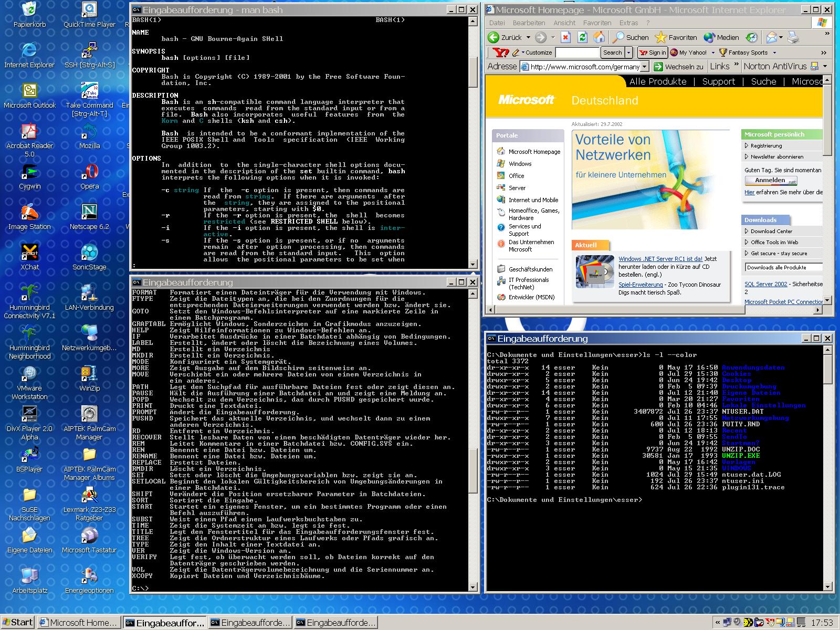Click the page's horizontal scrollbar right arrow
The height and width of the screenshot is (630, 840).
coord(817,310)
